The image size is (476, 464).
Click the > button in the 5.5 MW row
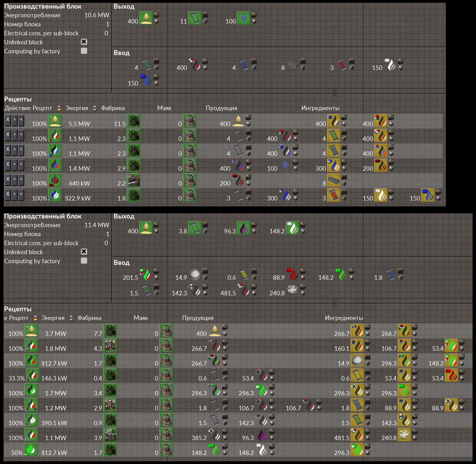(15, 121)
